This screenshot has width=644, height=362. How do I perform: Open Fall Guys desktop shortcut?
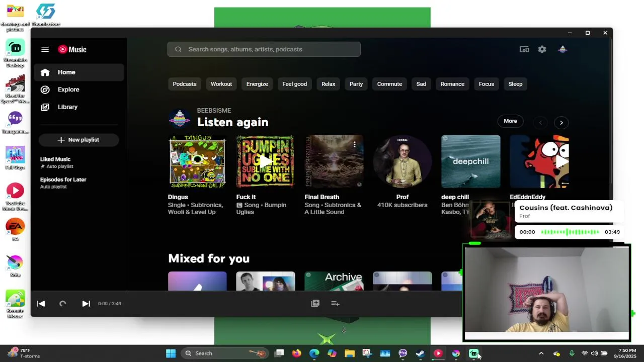(x=15, y=158)
